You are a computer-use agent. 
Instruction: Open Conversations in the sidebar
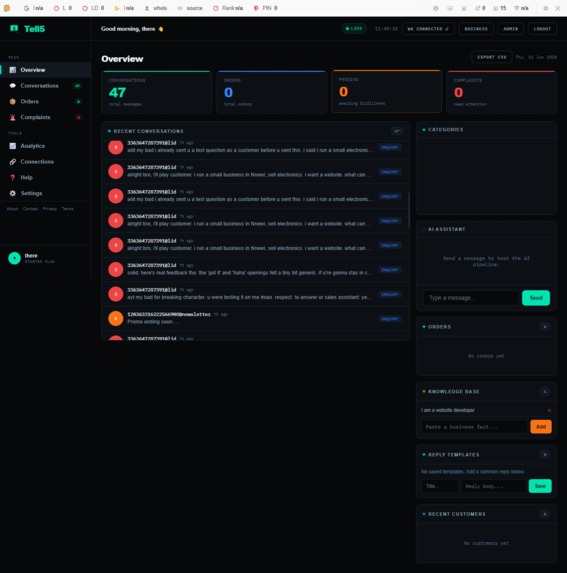click(x=46, y=86)
